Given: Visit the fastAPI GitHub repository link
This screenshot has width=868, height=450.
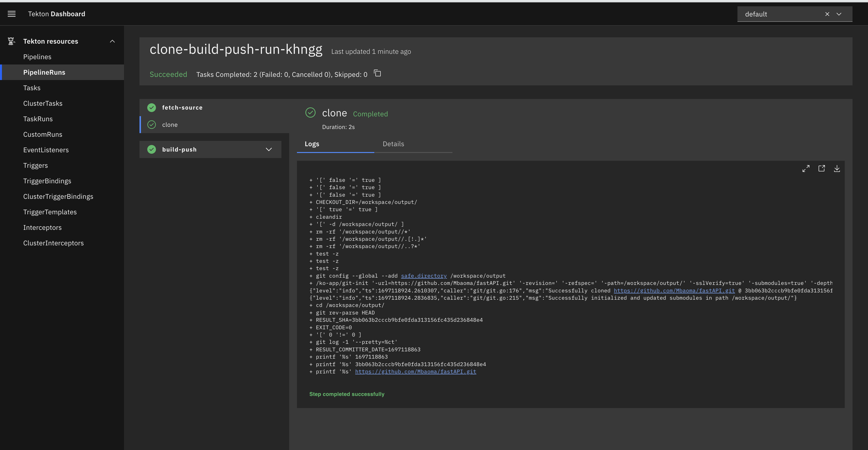Looking at the screenshot, I should (x=415, y=371).
